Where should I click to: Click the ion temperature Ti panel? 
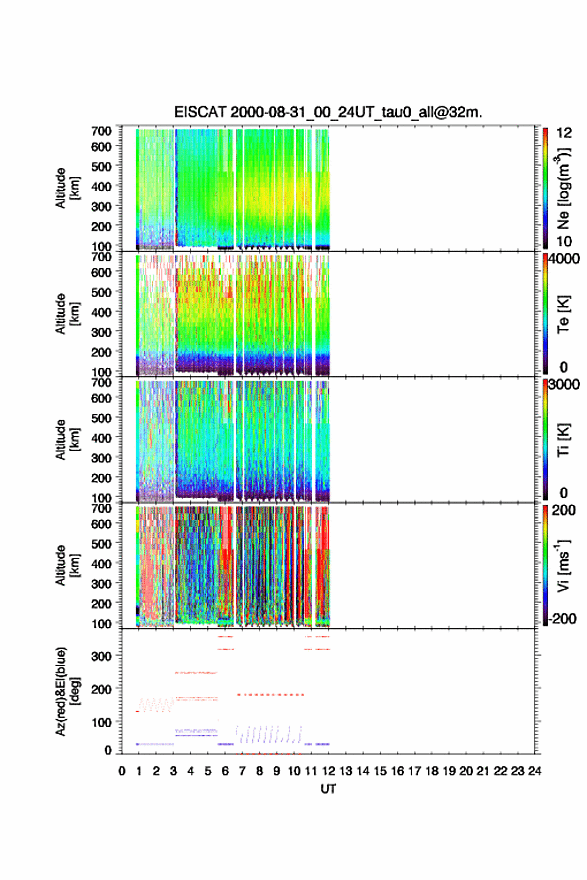328,440
